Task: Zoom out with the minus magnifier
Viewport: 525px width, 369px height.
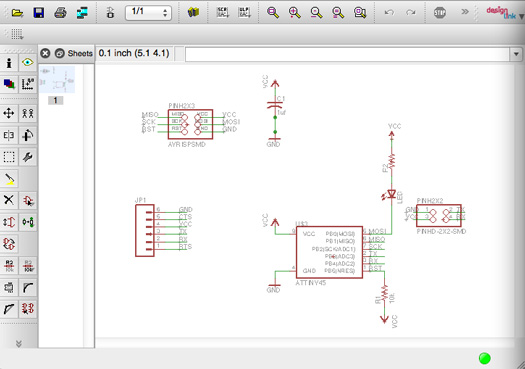Action: click(x=316, y=13)
